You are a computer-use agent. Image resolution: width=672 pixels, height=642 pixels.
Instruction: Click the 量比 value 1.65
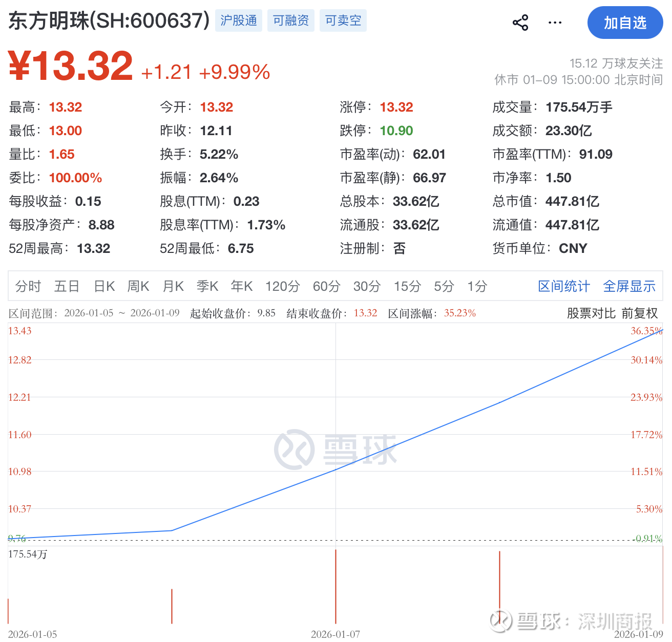click(x=62, y=154)
